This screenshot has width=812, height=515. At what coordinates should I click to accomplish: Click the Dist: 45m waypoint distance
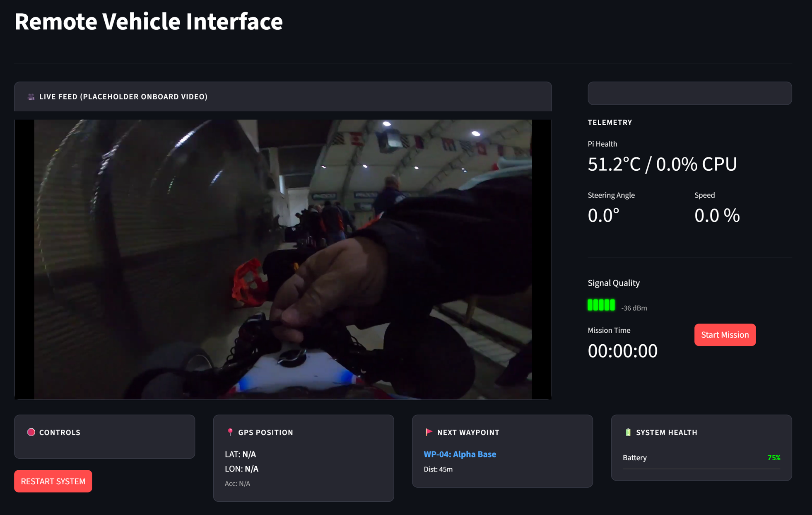438,469
